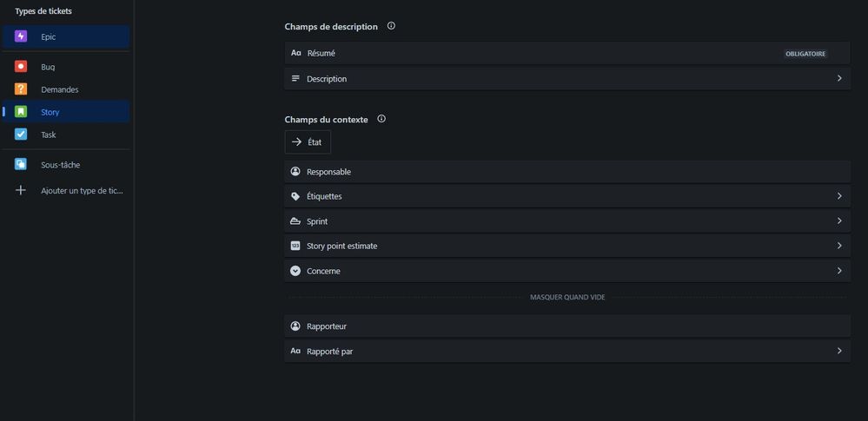868x421 pixels.
Task: Click the tag icon of Étiquettes field
Action: pyautogui.click(x=295, y=196)
